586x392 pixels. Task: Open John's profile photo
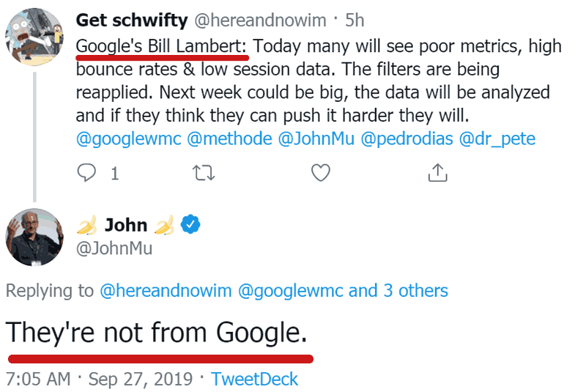click(34, 236)
